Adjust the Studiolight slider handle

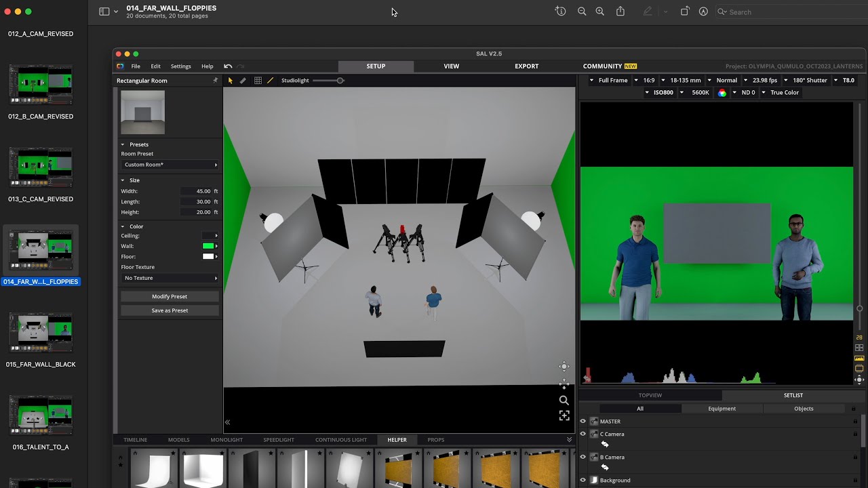340,81
